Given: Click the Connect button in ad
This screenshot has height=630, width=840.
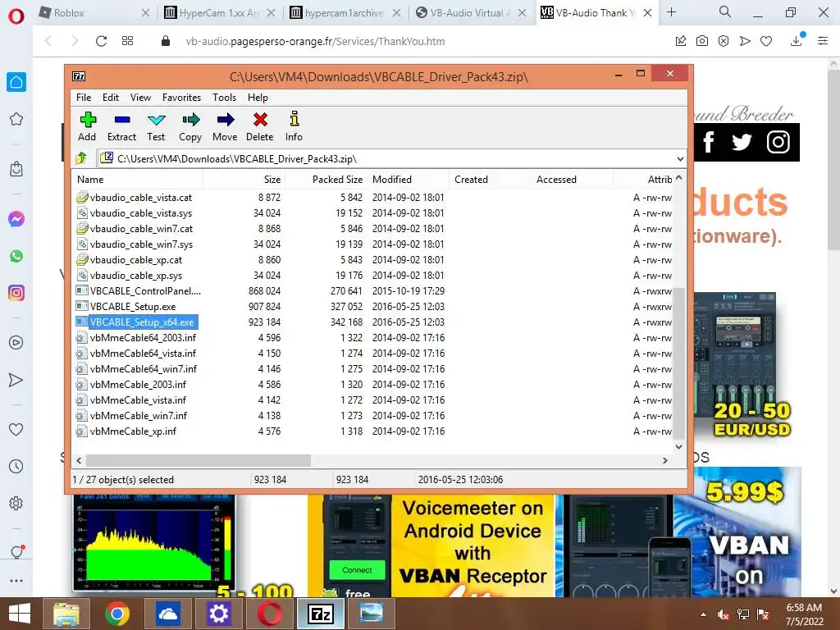Looking at the screenshot, I should [357, 570].
